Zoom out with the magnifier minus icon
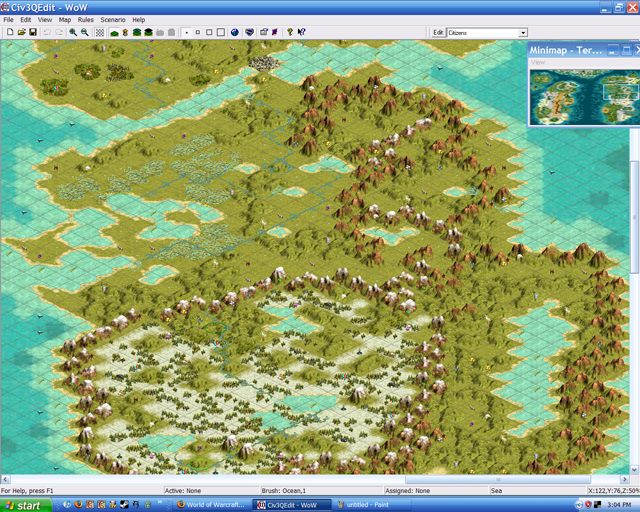Viewport: 640px width, 512px height. coord(85,32)
